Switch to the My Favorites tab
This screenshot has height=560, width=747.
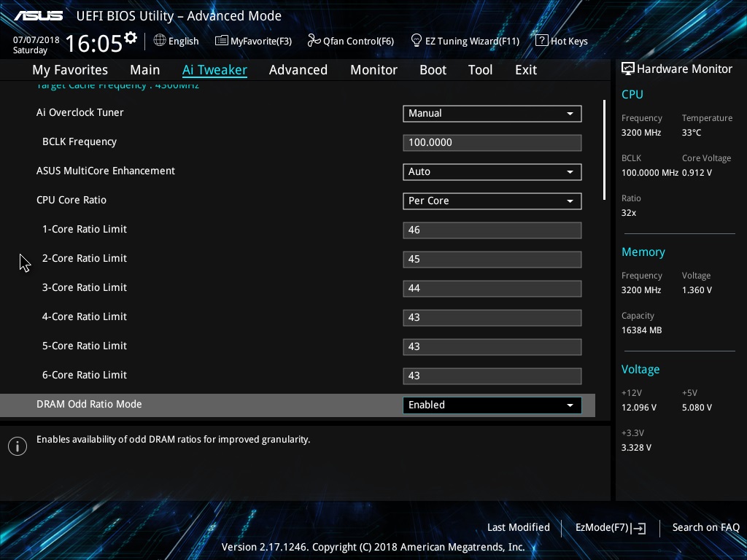tap(70, 70)
